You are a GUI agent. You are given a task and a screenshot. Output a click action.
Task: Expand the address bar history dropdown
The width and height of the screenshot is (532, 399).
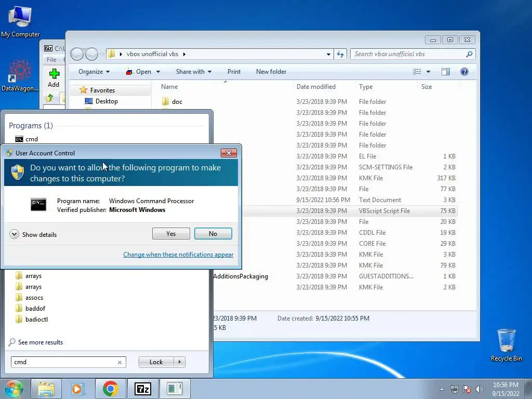point(328,54)
